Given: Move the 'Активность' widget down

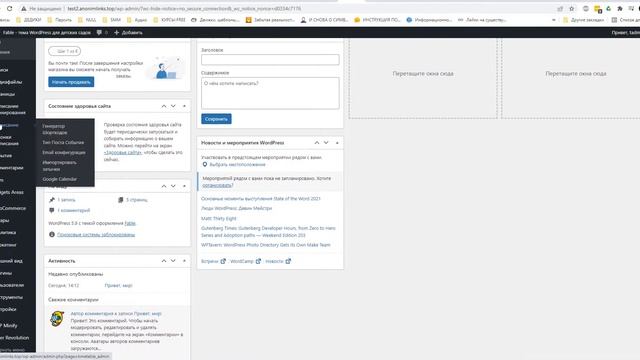Looking at the screenshot, I should (173, 261).
